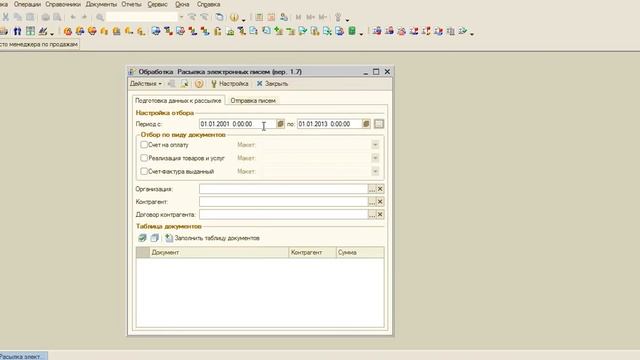Select the 'менеджера по продажам' panel tab

pyautogui.click(x=39, y=44)
